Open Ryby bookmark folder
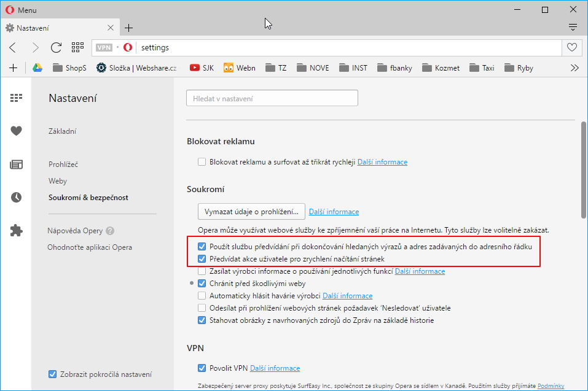588x391 pixels. 519,68
